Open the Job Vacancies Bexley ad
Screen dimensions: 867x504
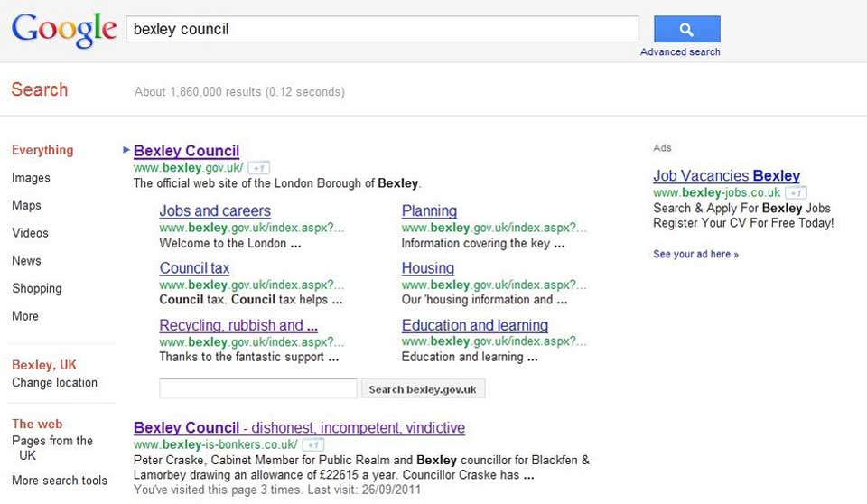[726, 175]
